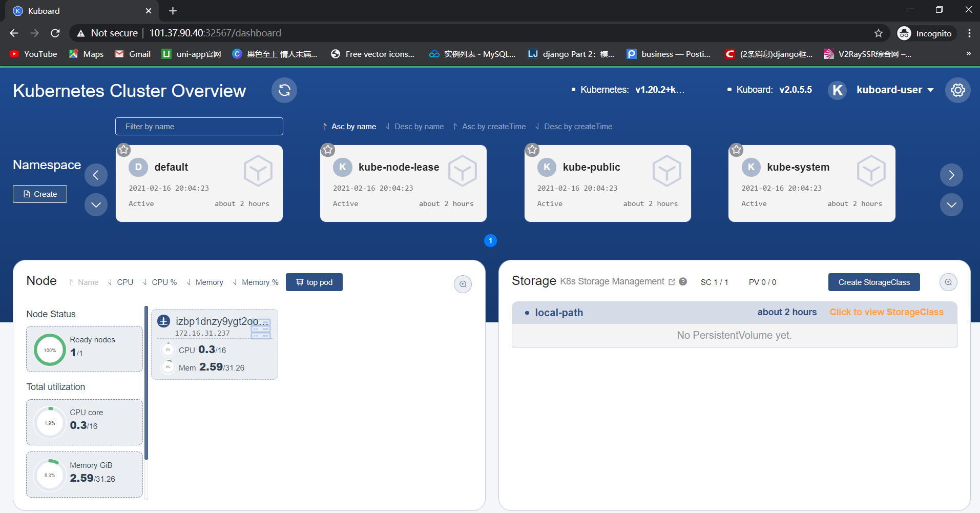Click the kube-node-lease cube icon
Viewport: 980px width, 513px height.
click(x=463, y=171)
